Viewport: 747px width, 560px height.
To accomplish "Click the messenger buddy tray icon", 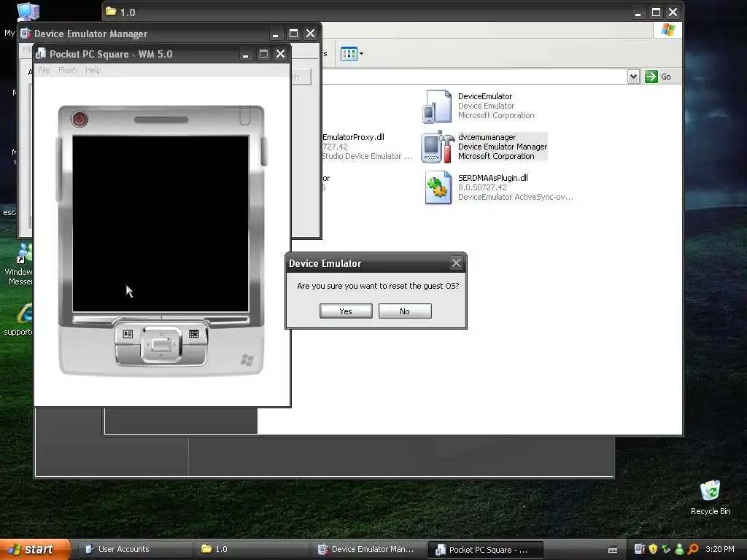I will pyautogui.click(x=680, y=549).
